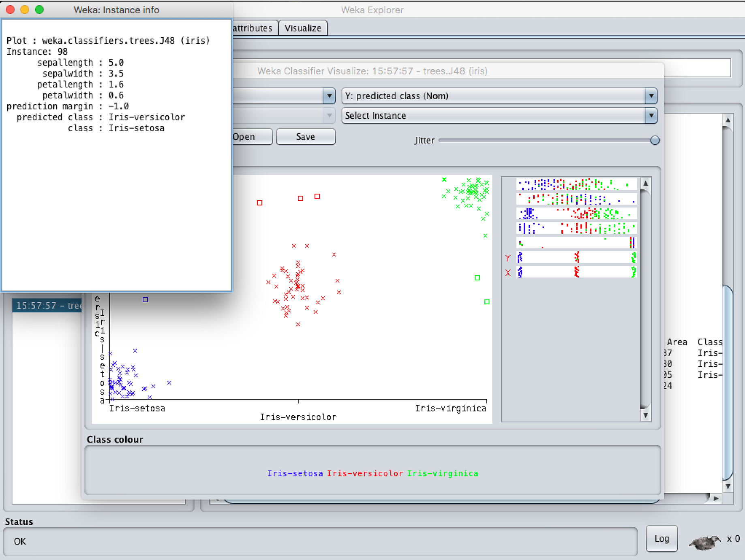Open the Log

[x=662, y=539]
